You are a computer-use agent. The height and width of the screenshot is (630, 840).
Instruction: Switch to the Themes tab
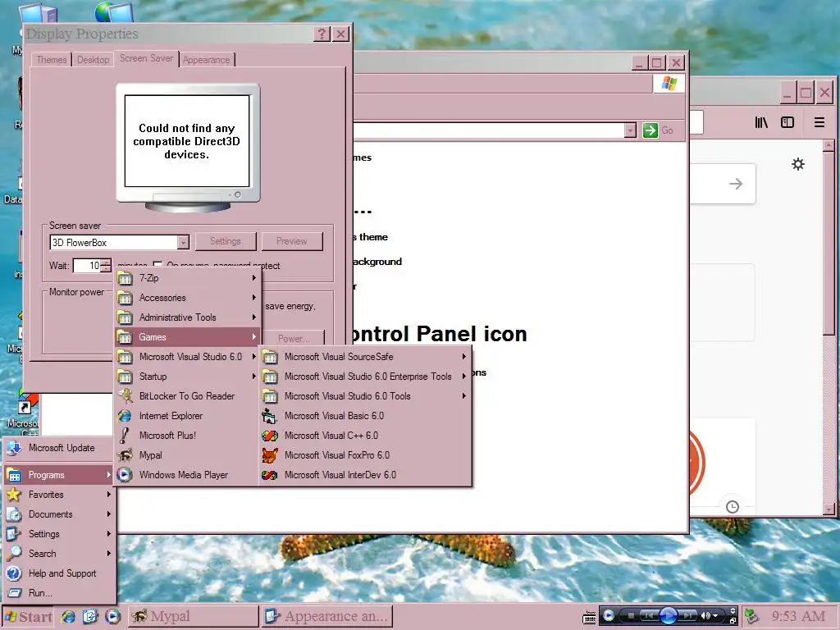click(52, 60)
